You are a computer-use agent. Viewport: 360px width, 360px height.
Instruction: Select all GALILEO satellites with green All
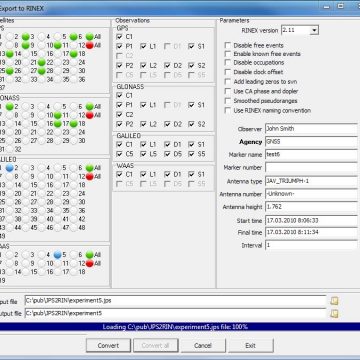pyautogui.click(x=90, y=168)
